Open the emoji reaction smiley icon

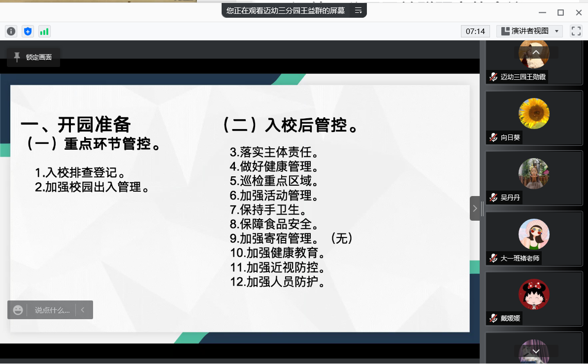(x=18, y=310)
